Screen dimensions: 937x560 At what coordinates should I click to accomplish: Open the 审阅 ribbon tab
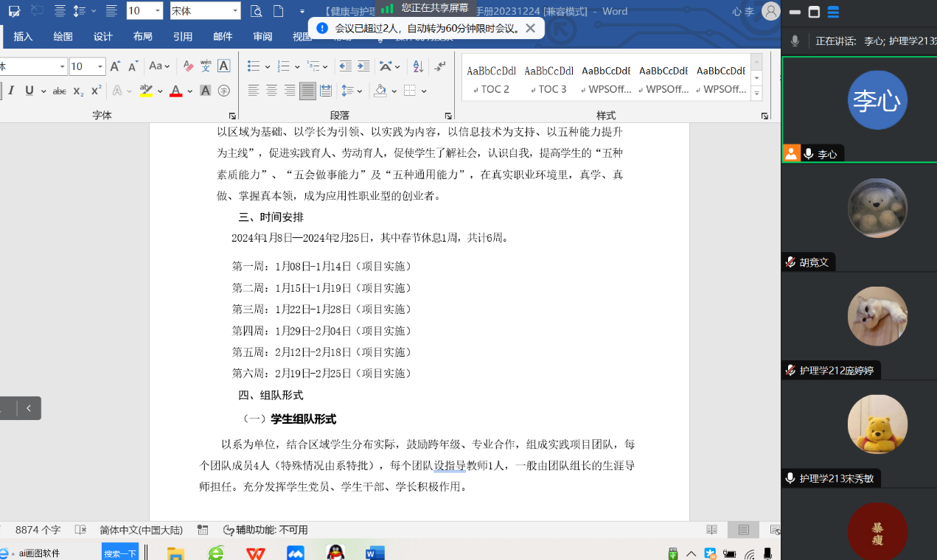click(262, 36)
